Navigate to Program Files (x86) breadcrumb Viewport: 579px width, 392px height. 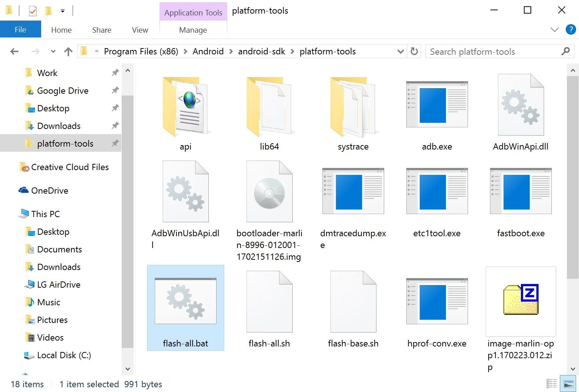(x=141, y=51)
